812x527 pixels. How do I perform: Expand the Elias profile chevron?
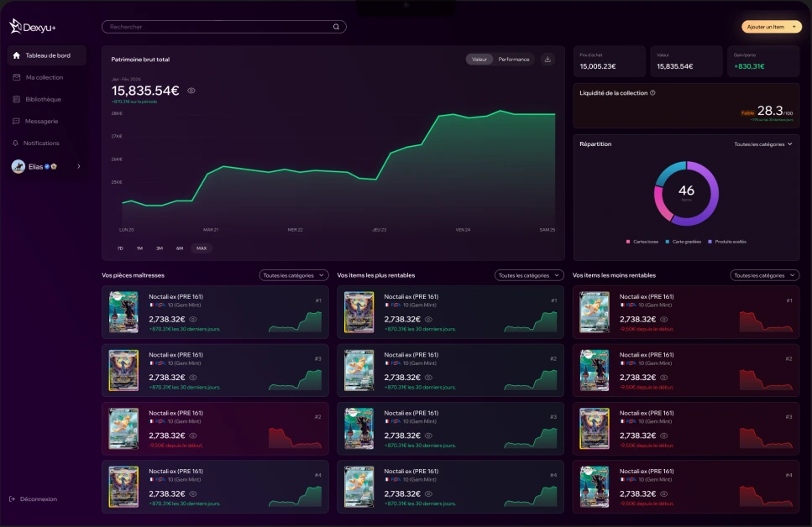(x=79, y=167)
